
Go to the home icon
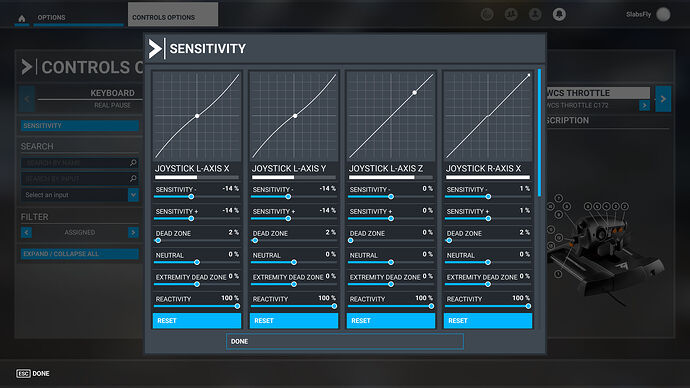[22, 18]
